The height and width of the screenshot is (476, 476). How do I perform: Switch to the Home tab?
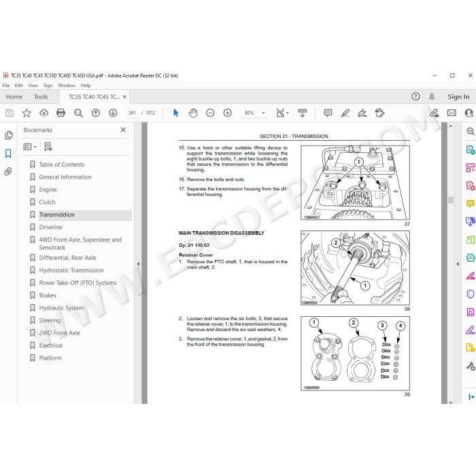14,97
